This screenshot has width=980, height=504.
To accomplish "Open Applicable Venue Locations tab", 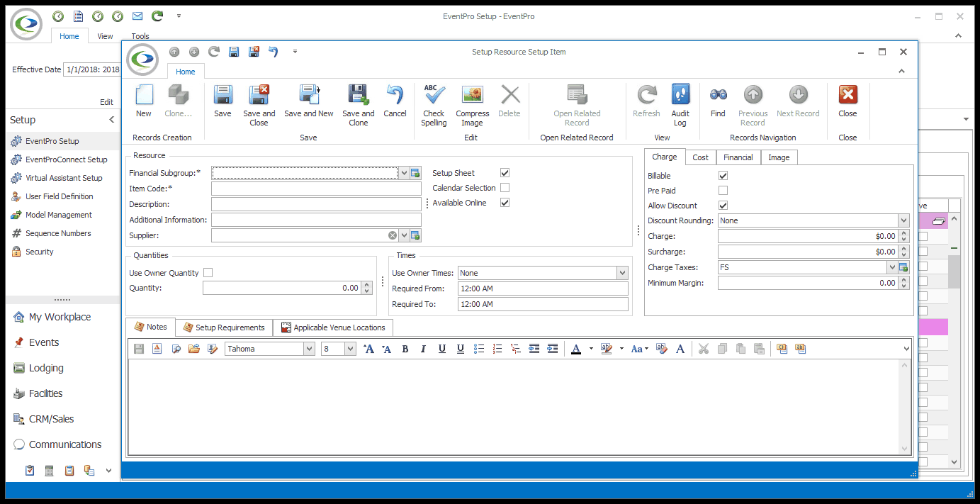I will [x=333, y=327].
